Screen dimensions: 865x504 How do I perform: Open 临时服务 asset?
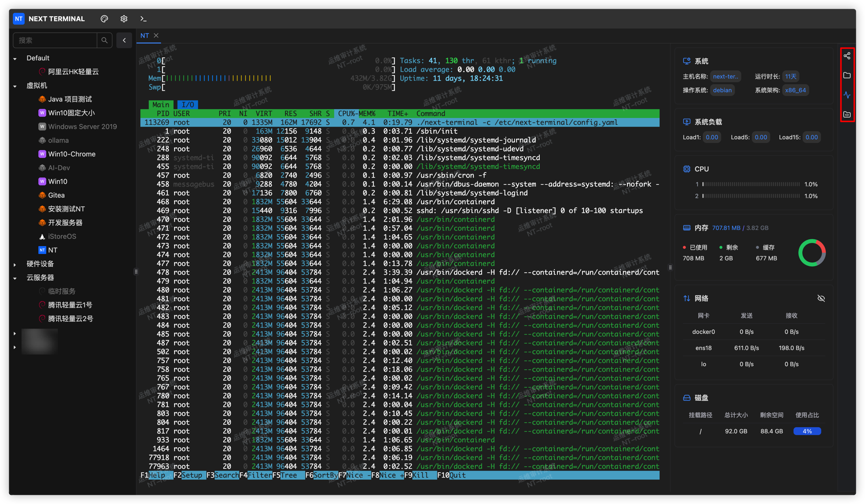[61, 291]
